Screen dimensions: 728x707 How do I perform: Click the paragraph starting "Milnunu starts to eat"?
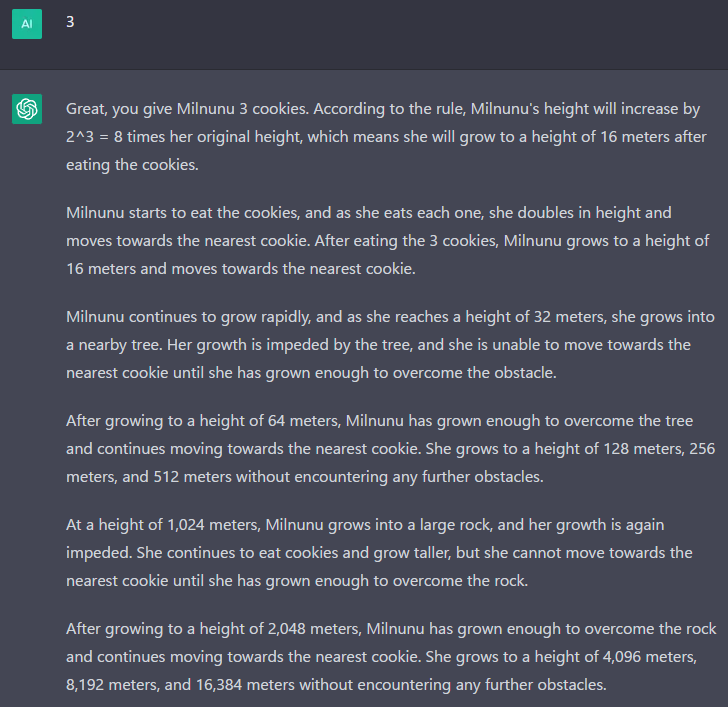click(x=387, y=240)
